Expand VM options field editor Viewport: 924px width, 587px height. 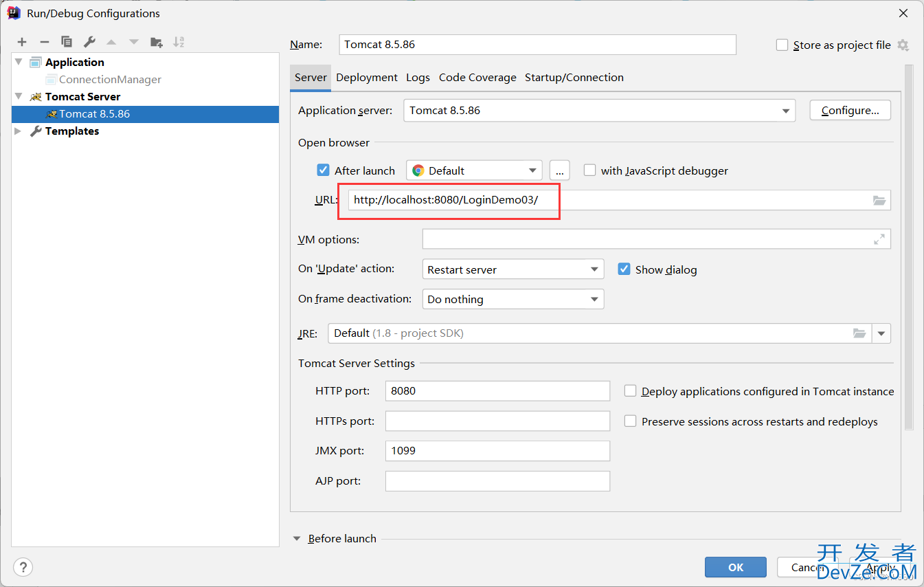point(879,239)
